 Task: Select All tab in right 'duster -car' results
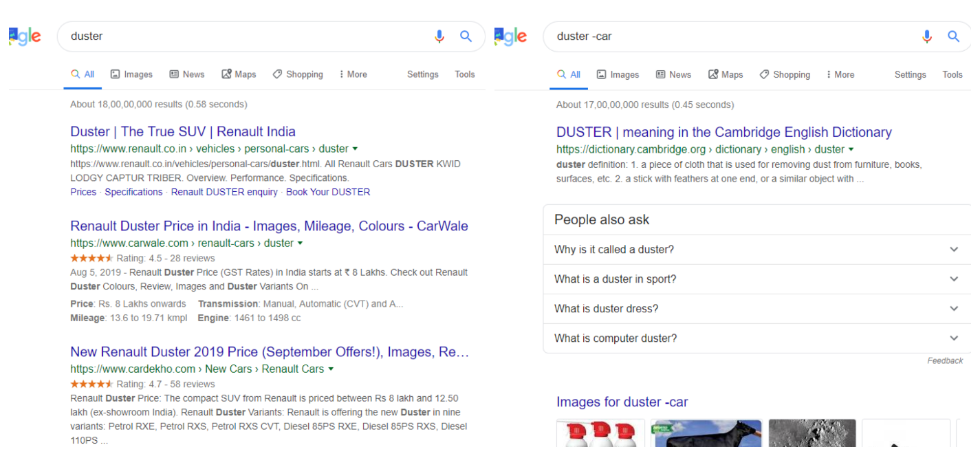tap(569, 75)
